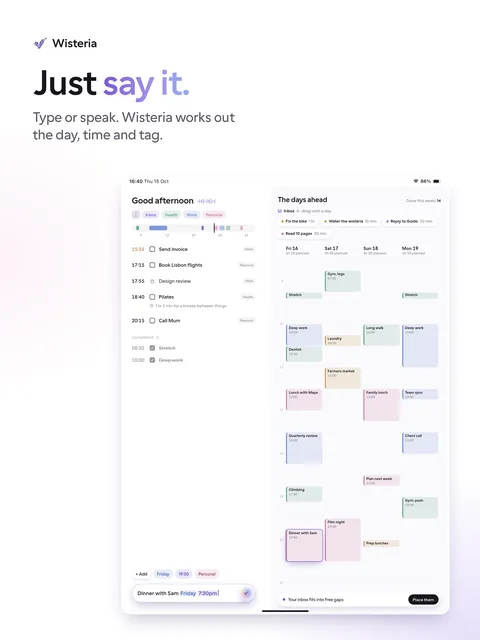Screen dimensions: 480x640
Task: Tap the Wi-Fi status icon
Action: point(416,181)
